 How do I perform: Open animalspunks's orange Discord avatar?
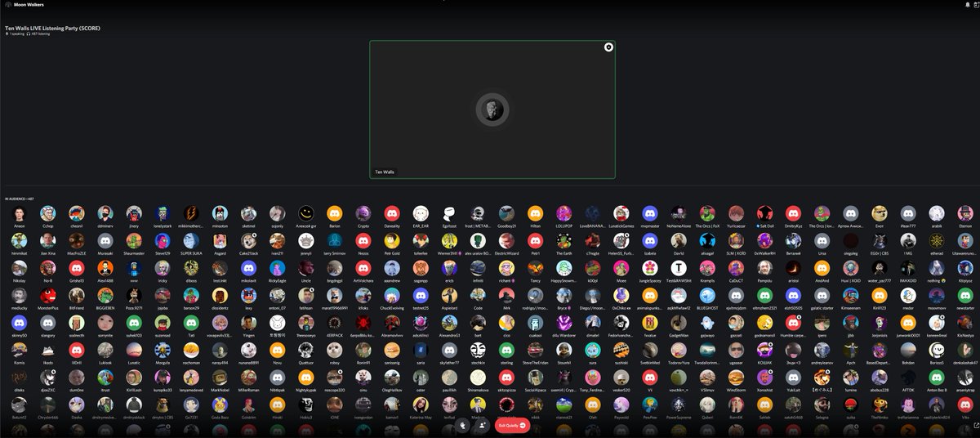click(650, 296)
